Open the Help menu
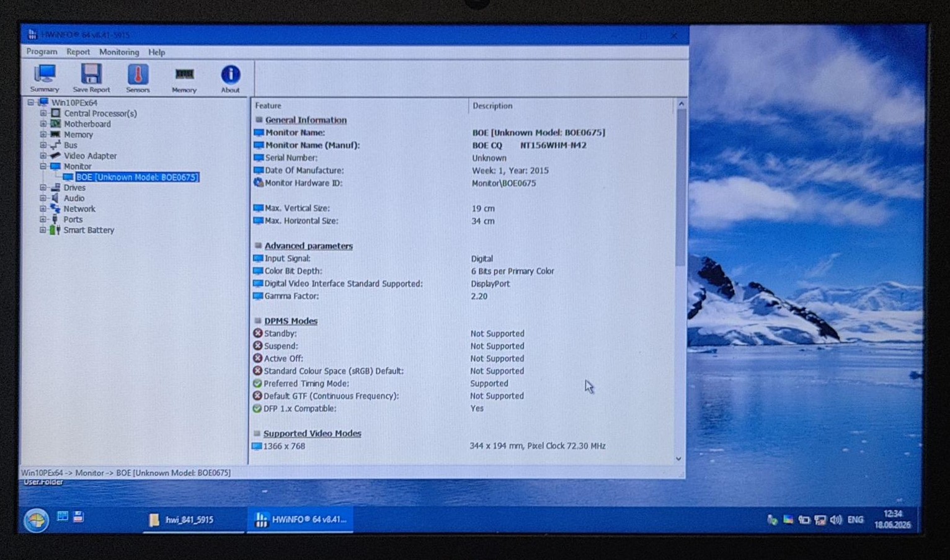Image resolution: width=950 pixels, height=560 pixels. (x=156, y=52)
